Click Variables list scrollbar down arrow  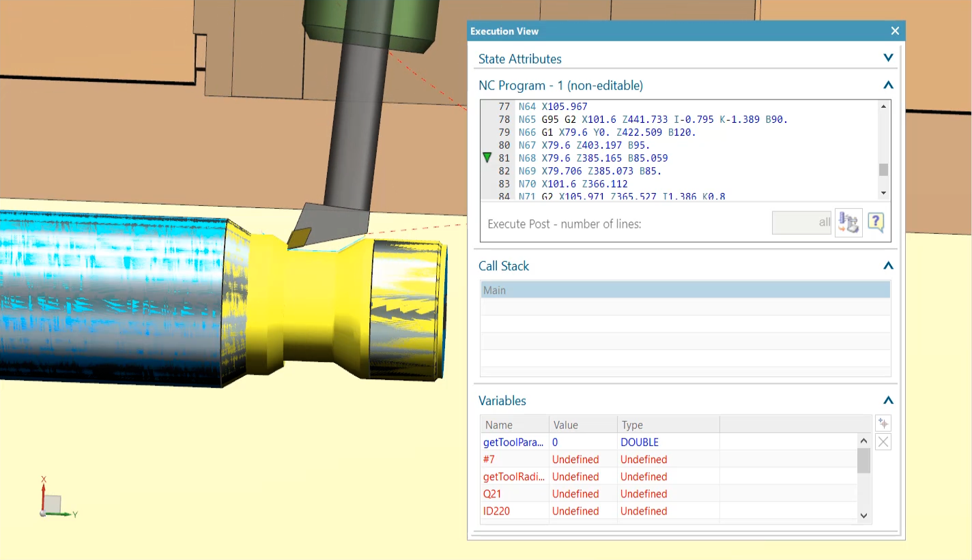(x=863, y=516)
